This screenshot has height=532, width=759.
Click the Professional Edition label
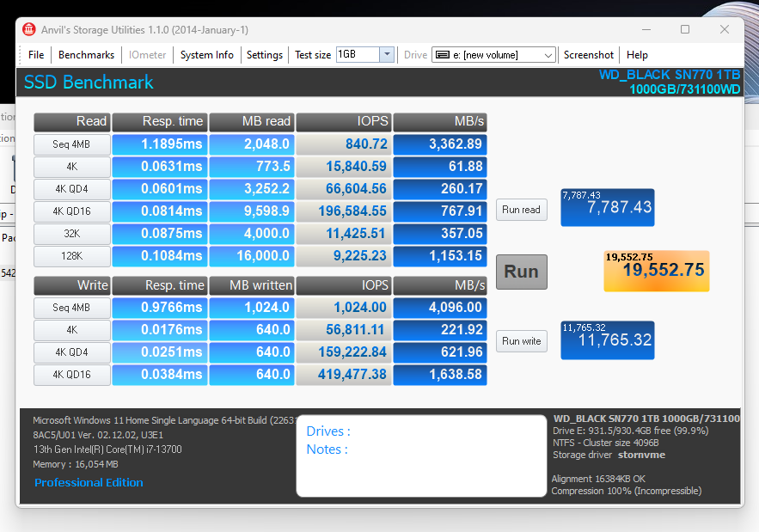click(89, 483)
